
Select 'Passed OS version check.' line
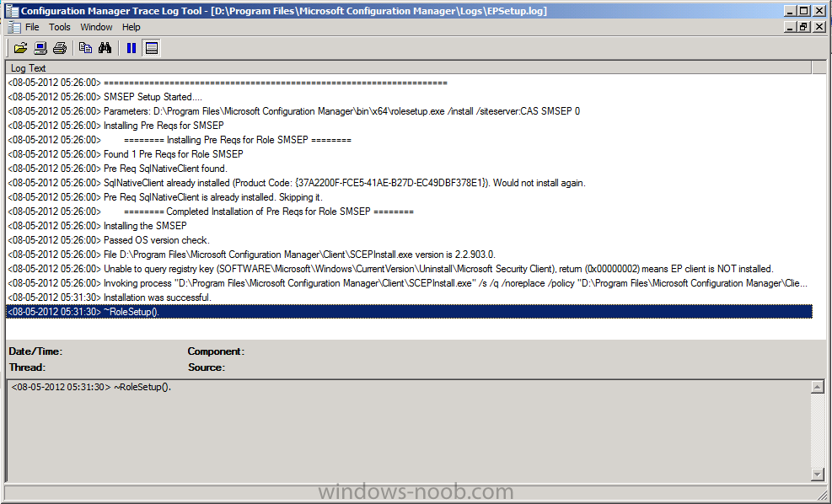point(409,240)
